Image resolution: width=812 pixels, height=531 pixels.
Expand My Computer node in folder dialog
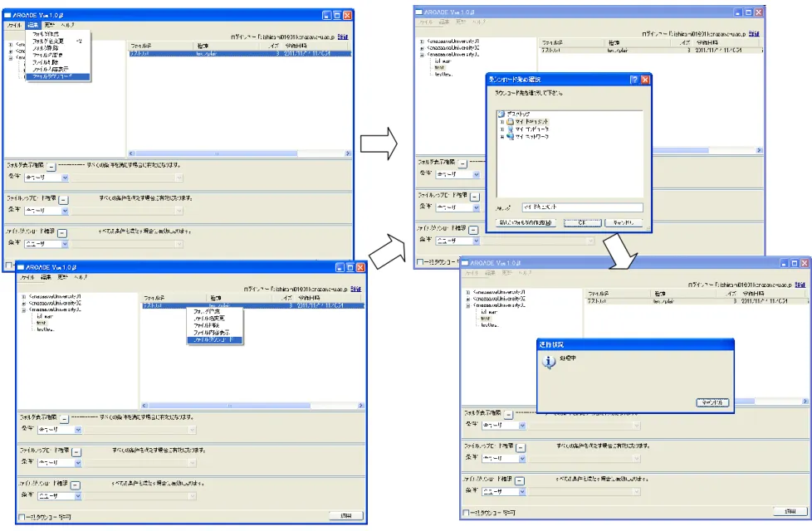(501, 129)
